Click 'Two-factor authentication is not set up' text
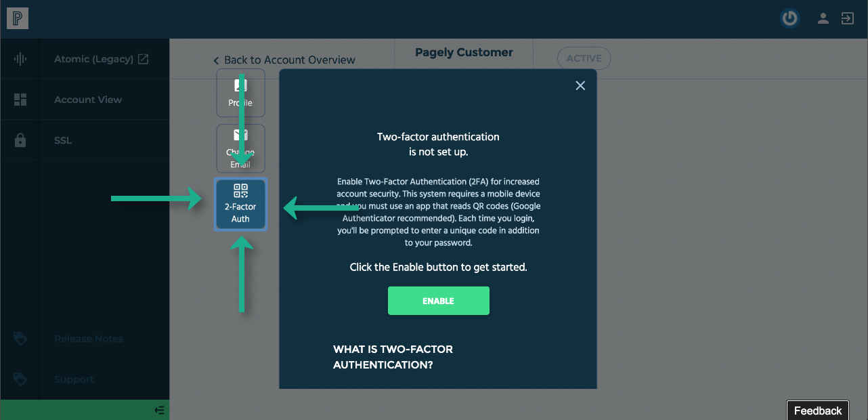868x420 pixels. (x=438, y=144)
